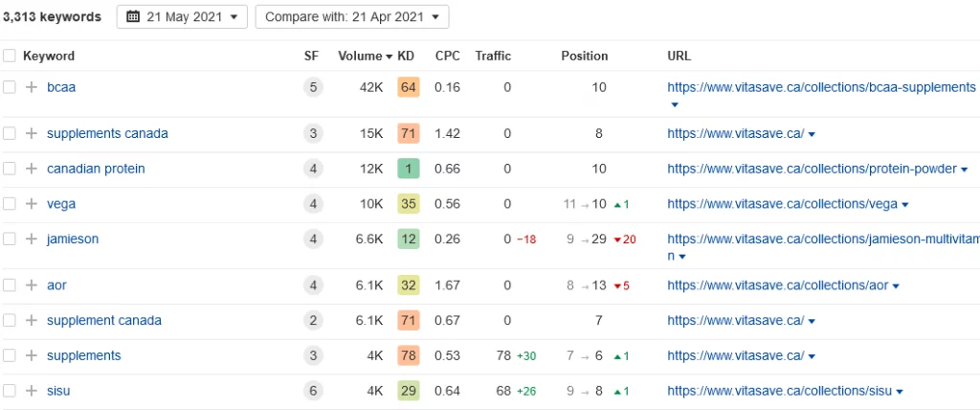Sort the table by the Position column
Screen dimensions: 980x410
point(585,56)
